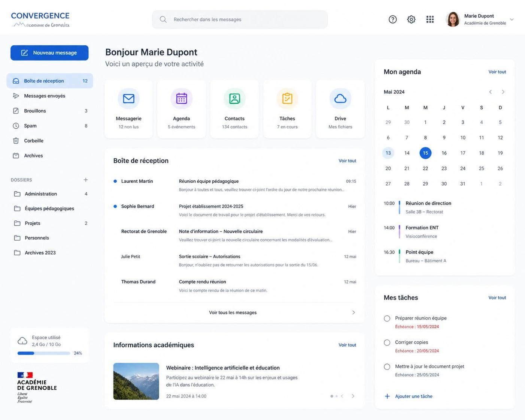Click the Corbeille trash icon
The height and width of the screenshot is (420, 525).
16,141
